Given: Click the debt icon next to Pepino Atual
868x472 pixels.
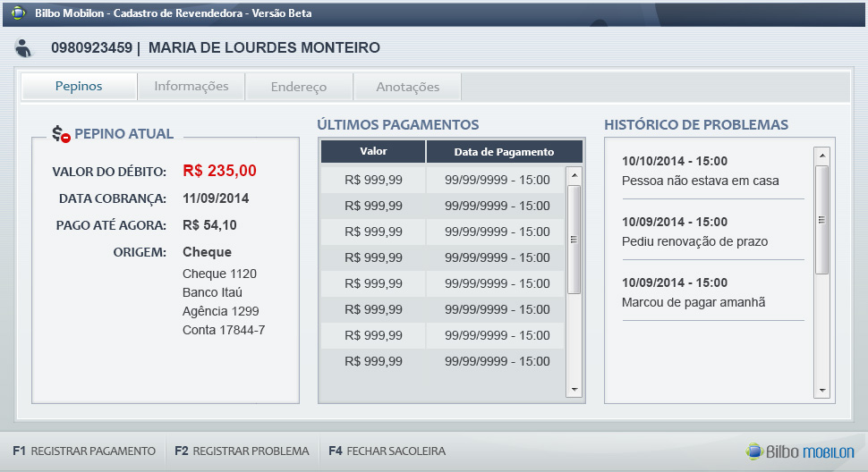Looking at the screenshot, I should tap(61, 134).
